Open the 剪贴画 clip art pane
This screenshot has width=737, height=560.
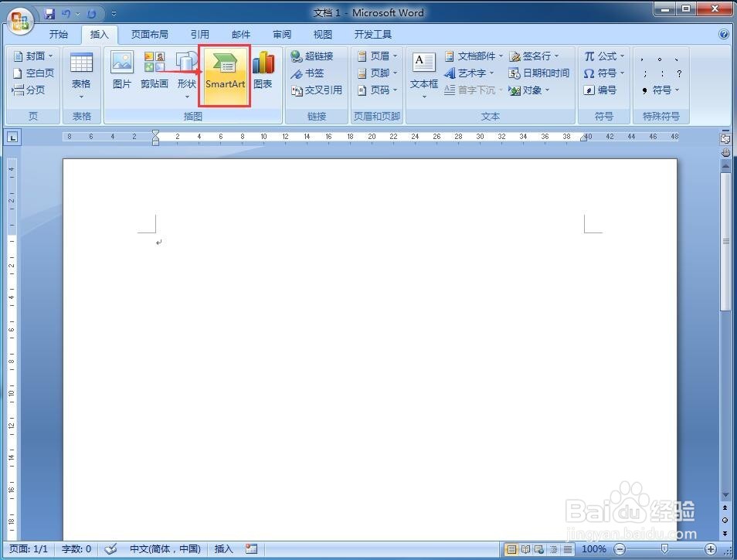(155, 70)
